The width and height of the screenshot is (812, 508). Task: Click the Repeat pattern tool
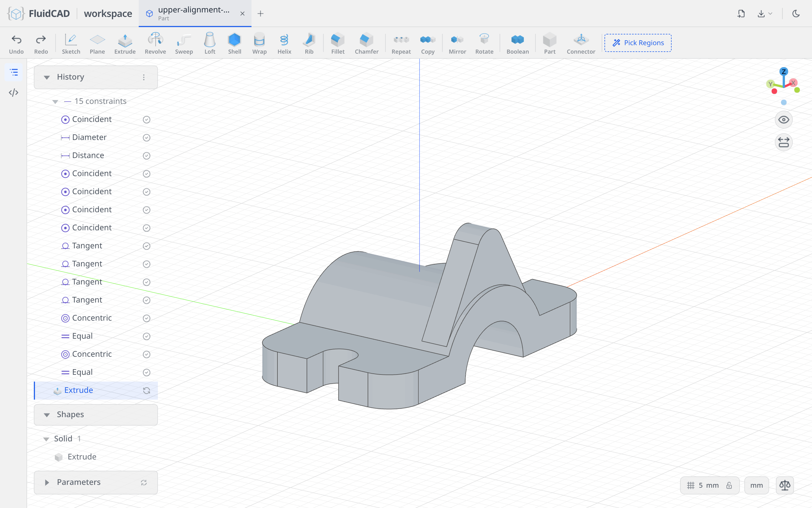(401, 44)
